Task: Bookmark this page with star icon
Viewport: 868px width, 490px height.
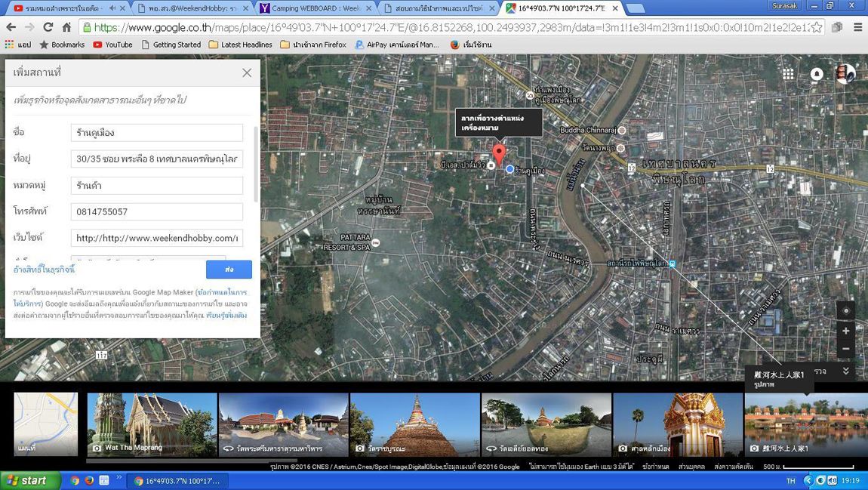Action: (817, 27)
